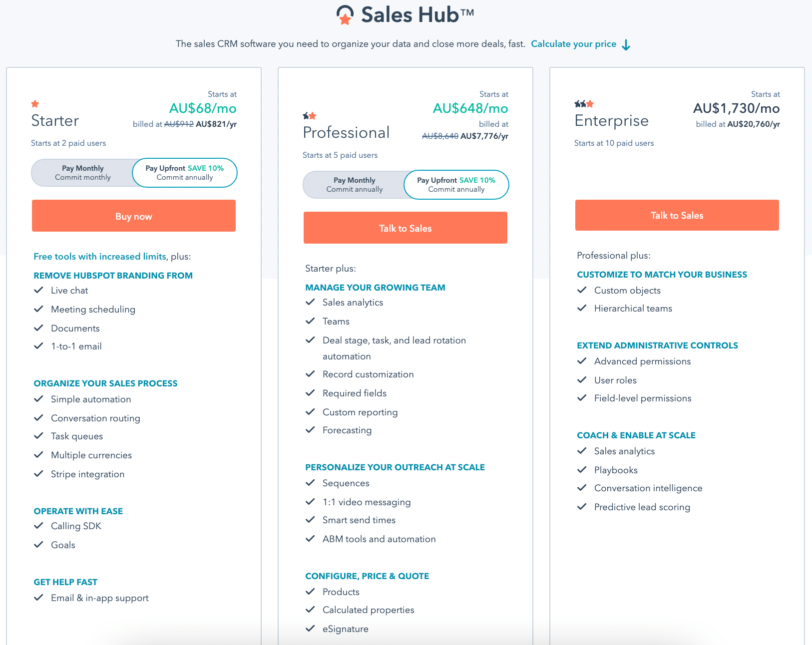The image size is (812, 645).
Task: Click the Starter plan single star icon
Action: coord(35,104)
